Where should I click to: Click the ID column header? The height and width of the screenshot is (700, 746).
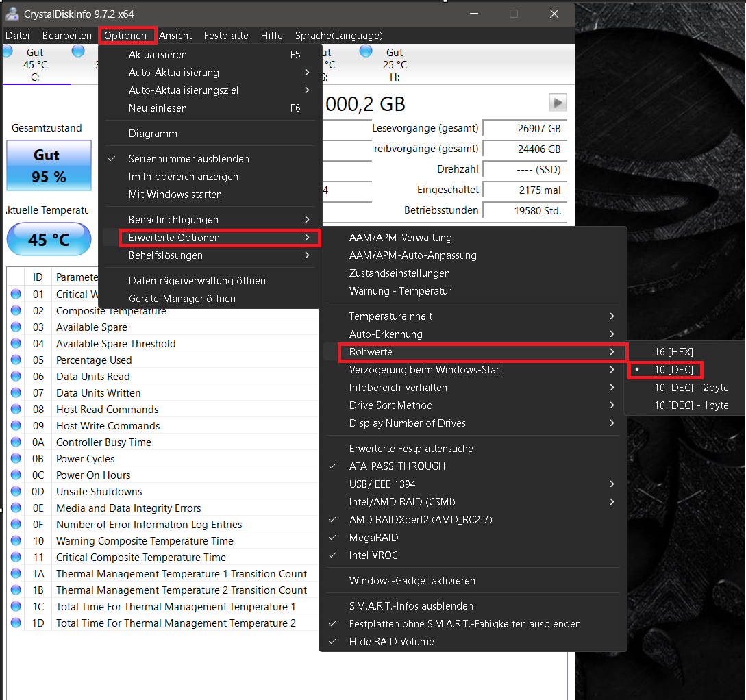[x=38, y=277]
